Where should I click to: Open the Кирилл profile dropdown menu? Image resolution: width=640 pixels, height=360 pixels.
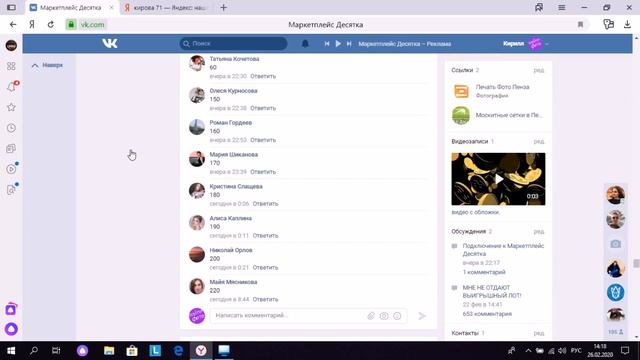(526, 44)
